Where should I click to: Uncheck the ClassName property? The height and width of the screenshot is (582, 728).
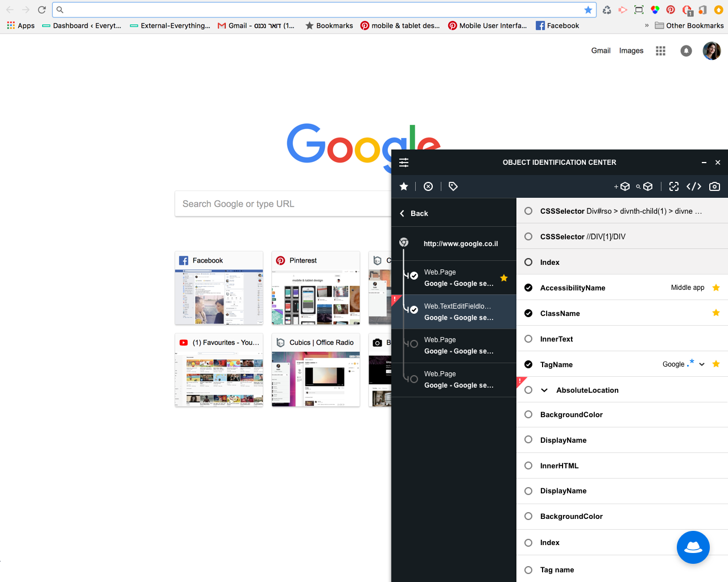point(528,313)
